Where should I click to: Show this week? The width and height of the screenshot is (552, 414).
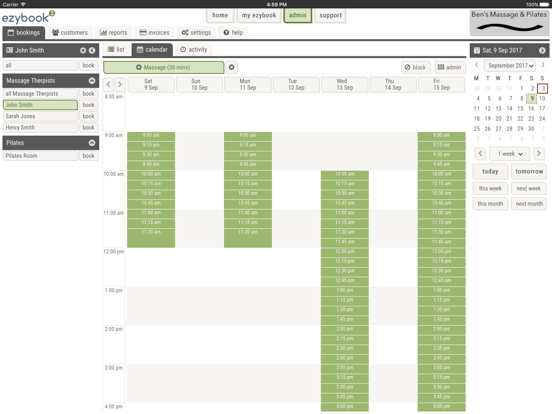coord(490,188)
